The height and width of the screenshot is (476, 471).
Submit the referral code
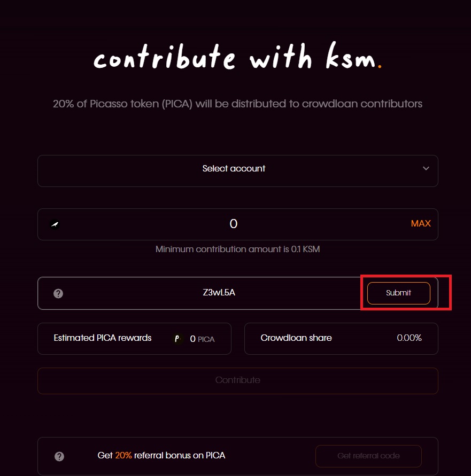point(398,293)
